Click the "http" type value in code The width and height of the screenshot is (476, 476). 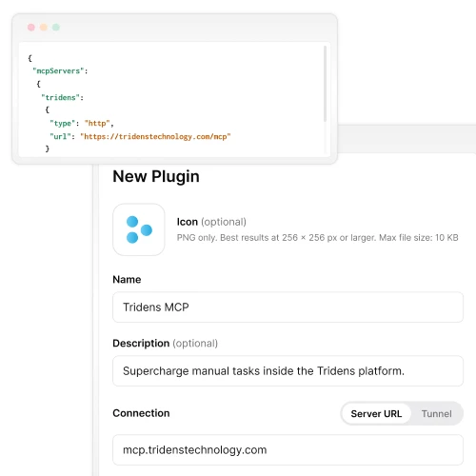click(97, 123)
